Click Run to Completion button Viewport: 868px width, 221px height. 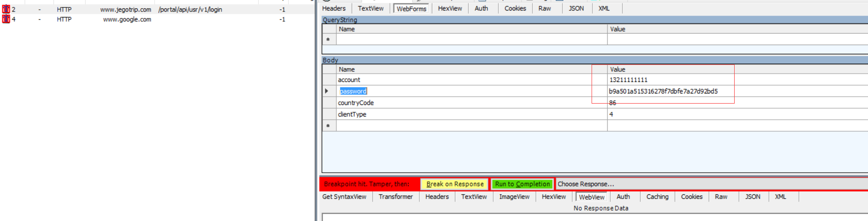point(522,184)
